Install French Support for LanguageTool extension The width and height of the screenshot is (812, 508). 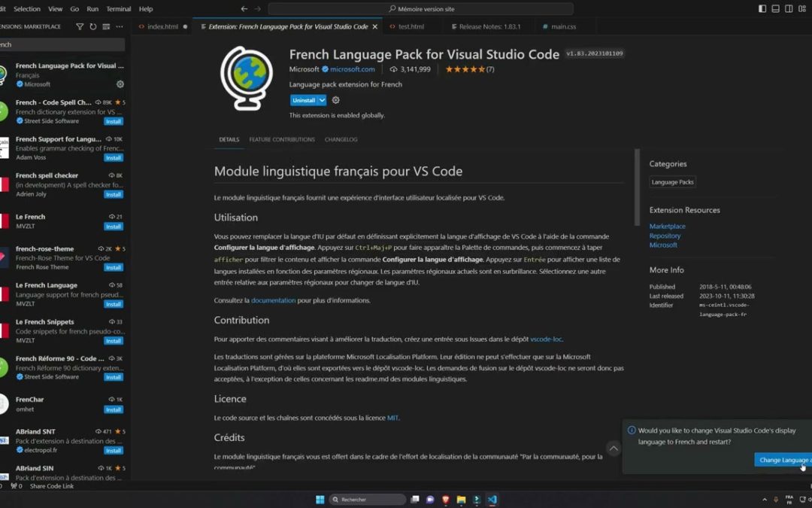coord(114,157)
